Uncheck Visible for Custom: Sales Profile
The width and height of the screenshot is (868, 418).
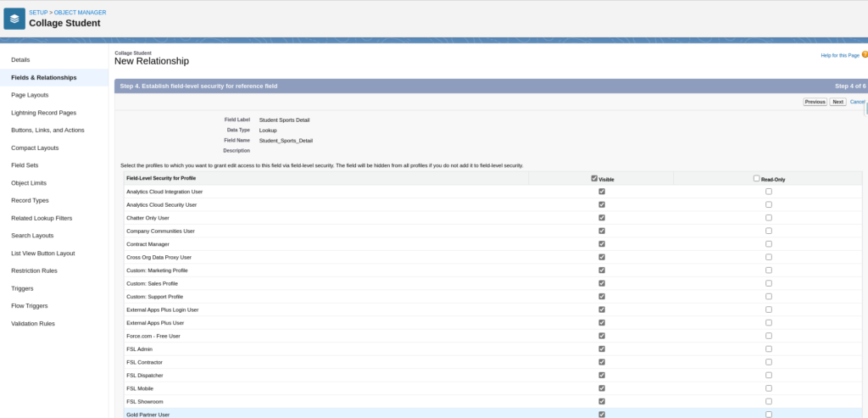point(602,283)
